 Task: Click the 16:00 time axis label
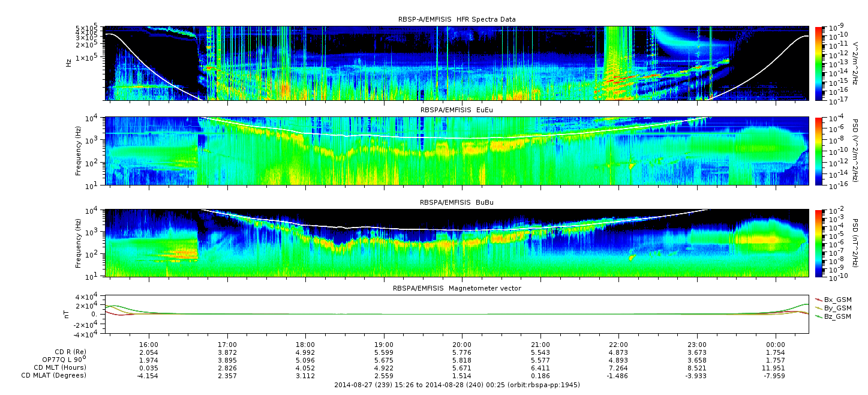pyautogui.click(x=149, y=345)
